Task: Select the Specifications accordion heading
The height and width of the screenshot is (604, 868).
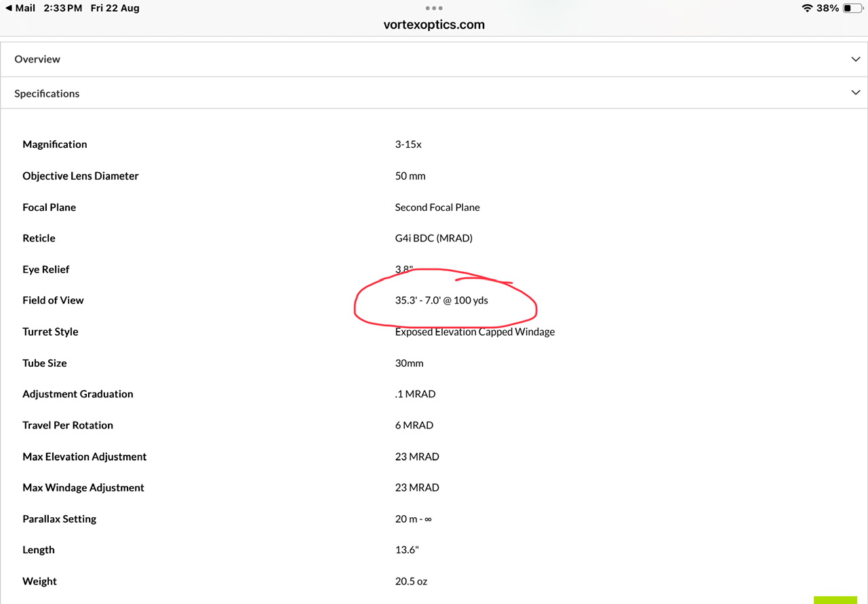Action: [x=47, y=94]
